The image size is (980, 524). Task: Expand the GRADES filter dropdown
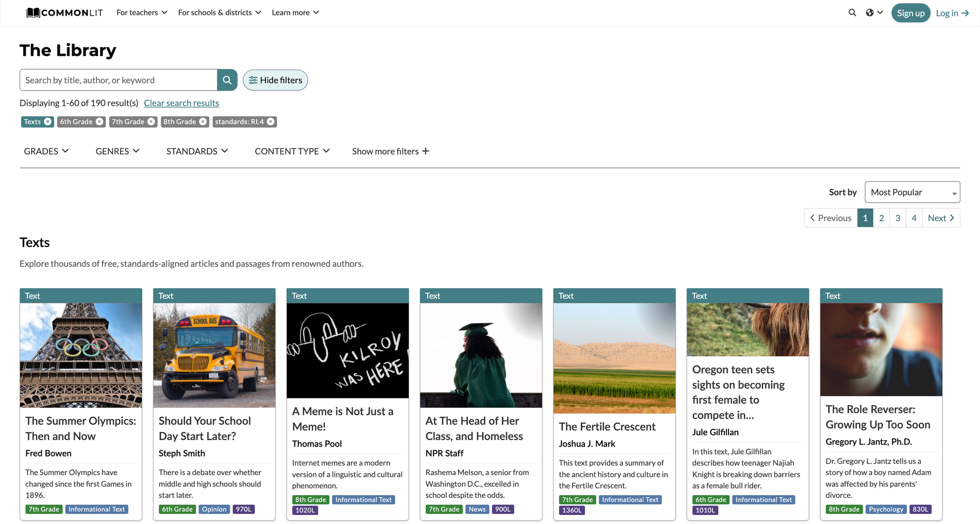click(46, 151)
